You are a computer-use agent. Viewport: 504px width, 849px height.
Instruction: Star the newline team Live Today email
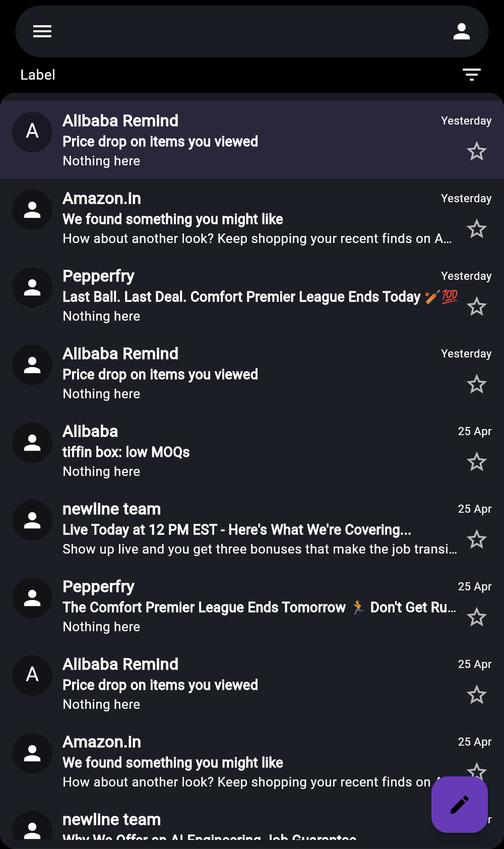click(476, 539)
